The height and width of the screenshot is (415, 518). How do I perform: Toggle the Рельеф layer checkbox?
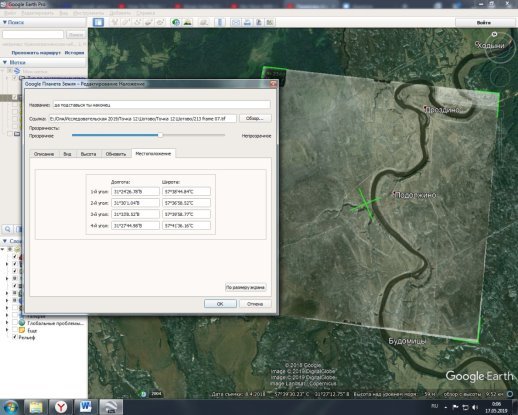pyautogui.click(x=14, y=337)
